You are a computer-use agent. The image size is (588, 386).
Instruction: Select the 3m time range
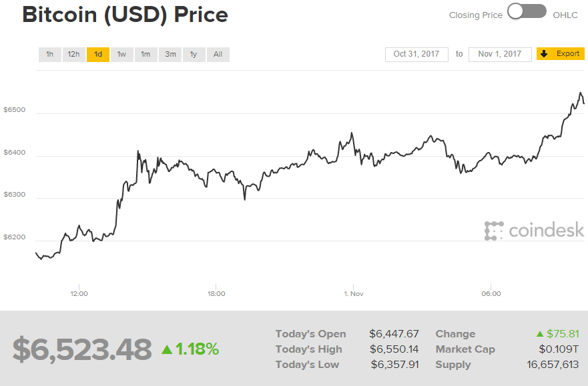point(170,54)
